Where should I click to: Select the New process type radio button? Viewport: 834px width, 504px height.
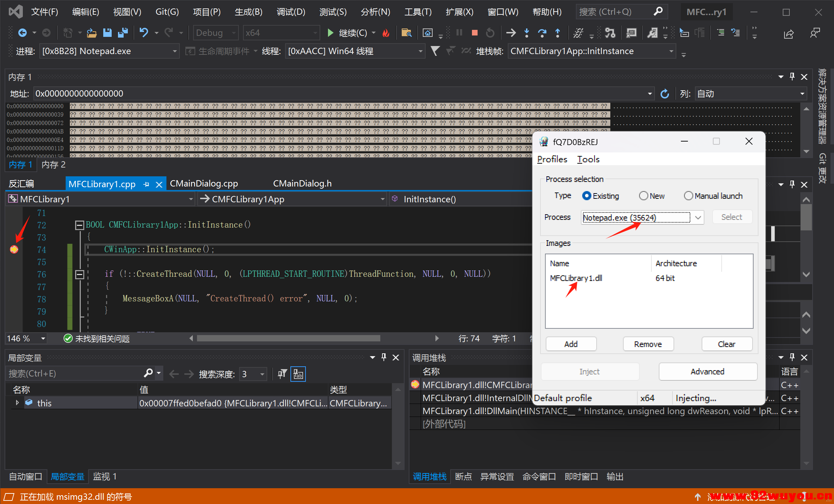[x=643, y=196]
